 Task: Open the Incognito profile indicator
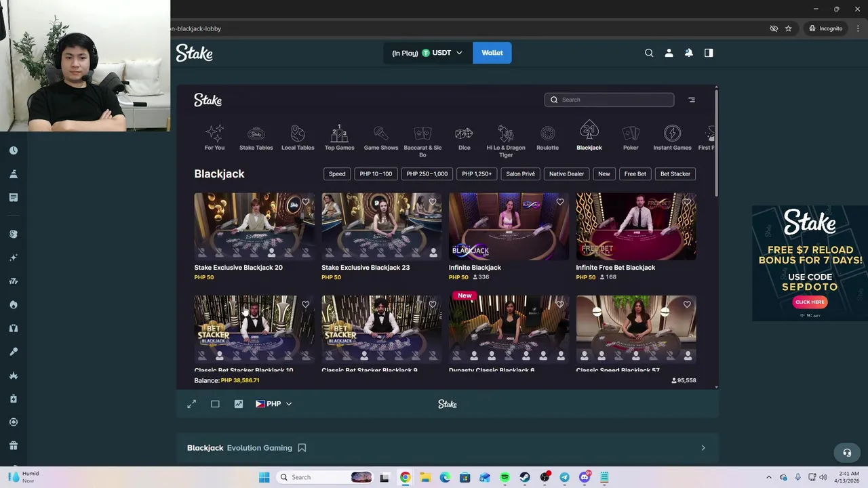[x=825, y=28]
